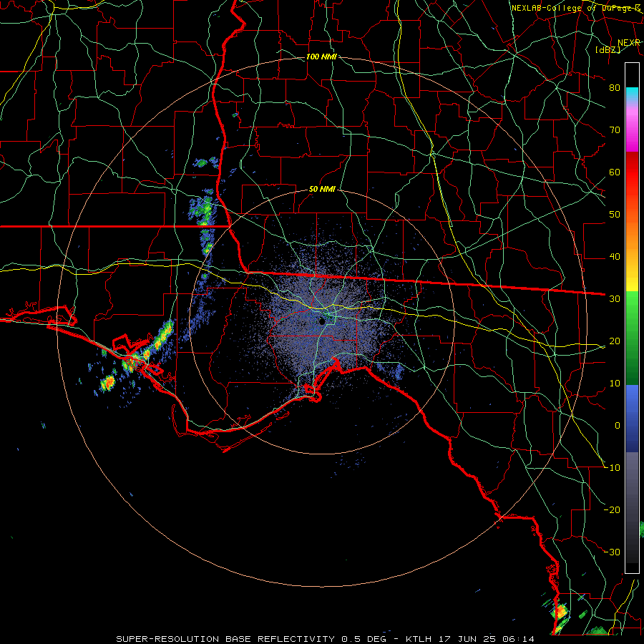
Task: Select the -10 dBZ scale label
Action: click(612, 468)
